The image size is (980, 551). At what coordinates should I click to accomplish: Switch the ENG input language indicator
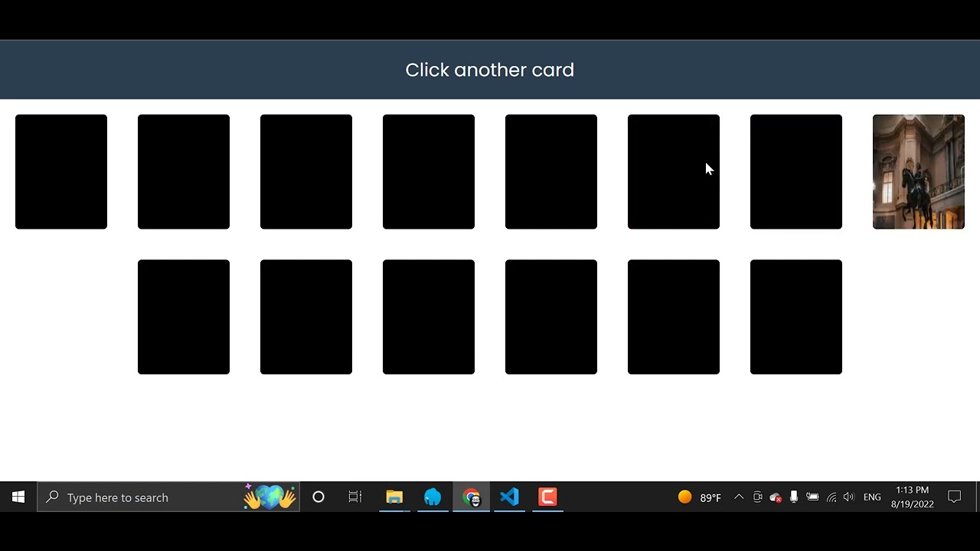pos(872,497)
